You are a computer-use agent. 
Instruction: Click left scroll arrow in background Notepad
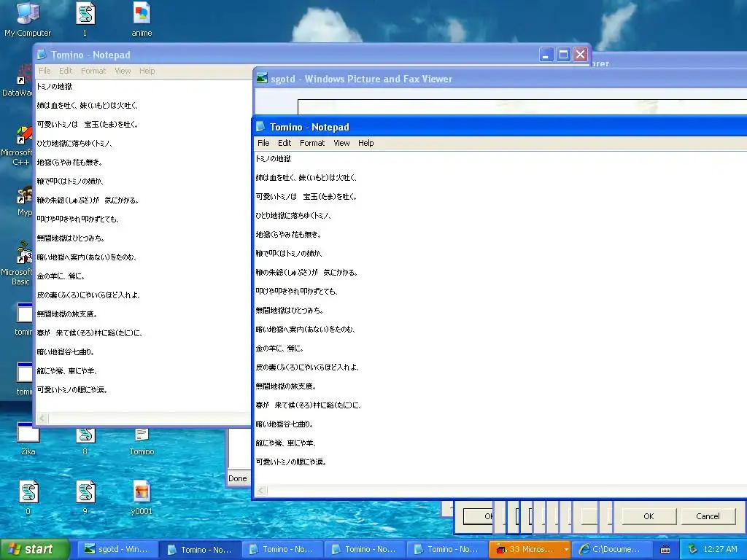[x=42, y=418]
